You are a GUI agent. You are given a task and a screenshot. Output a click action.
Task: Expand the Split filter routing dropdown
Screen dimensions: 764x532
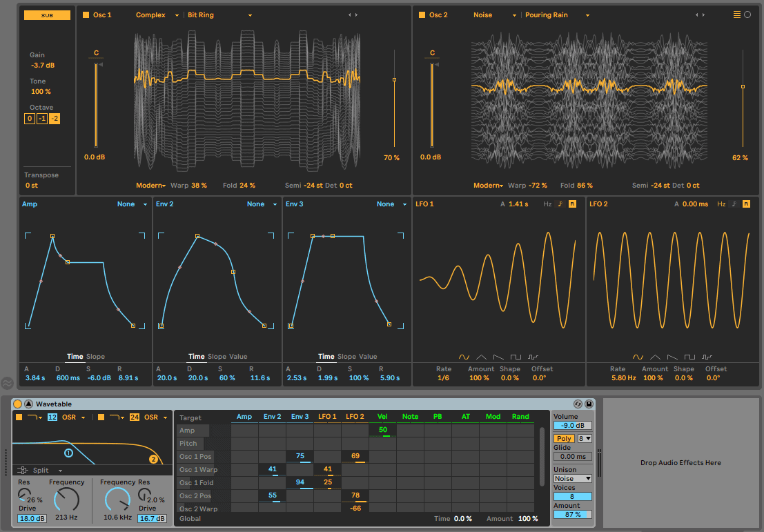point(59,470)
